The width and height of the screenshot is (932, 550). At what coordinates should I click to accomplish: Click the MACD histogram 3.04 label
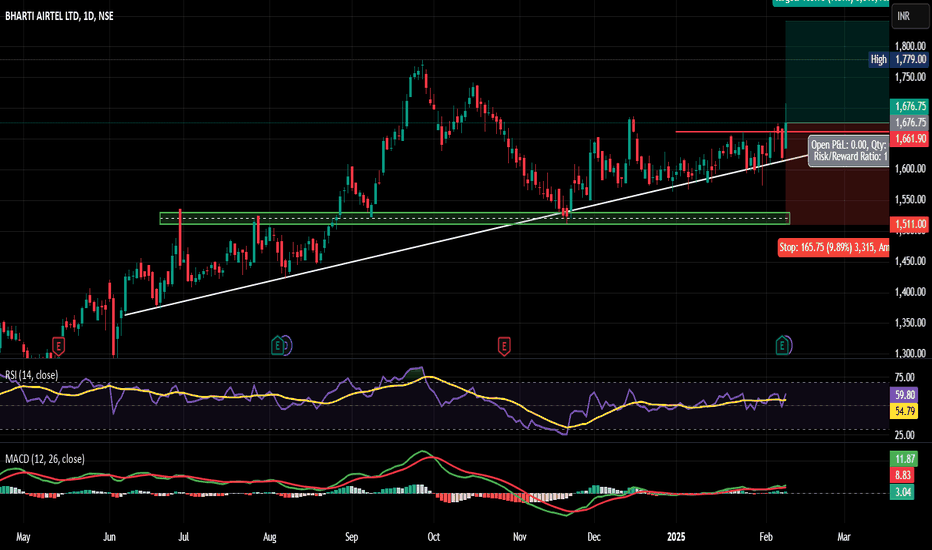pos(902,492)
